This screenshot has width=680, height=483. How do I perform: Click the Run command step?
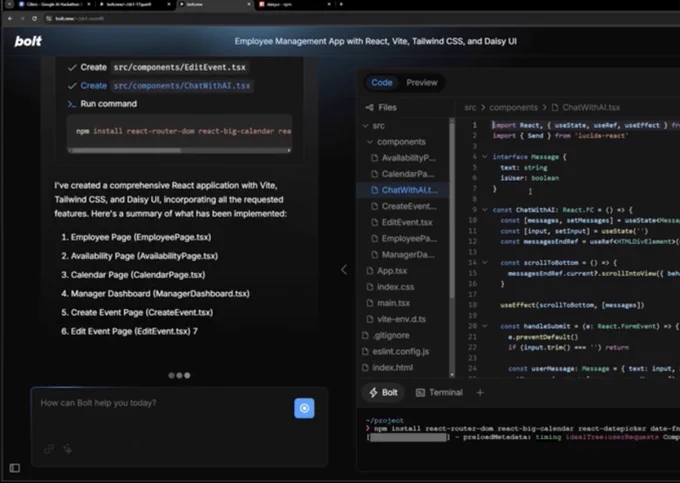pos(102,104)
